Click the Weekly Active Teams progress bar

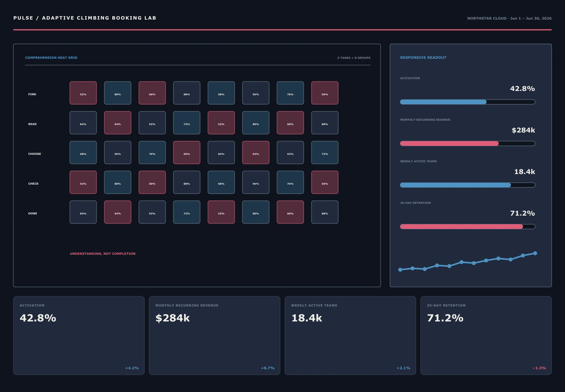click(x=468, y=185)
